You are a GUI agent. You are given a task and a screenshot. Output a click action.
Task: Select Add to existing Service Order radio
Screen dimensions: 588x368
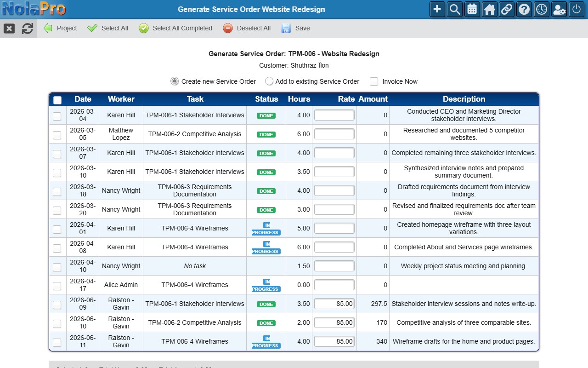pyautogui.click(x=269, y=81)
